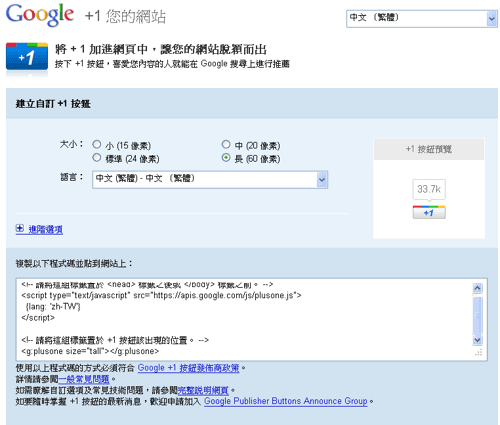Select the 長 (60 像素) size radio

coord(226,158)
